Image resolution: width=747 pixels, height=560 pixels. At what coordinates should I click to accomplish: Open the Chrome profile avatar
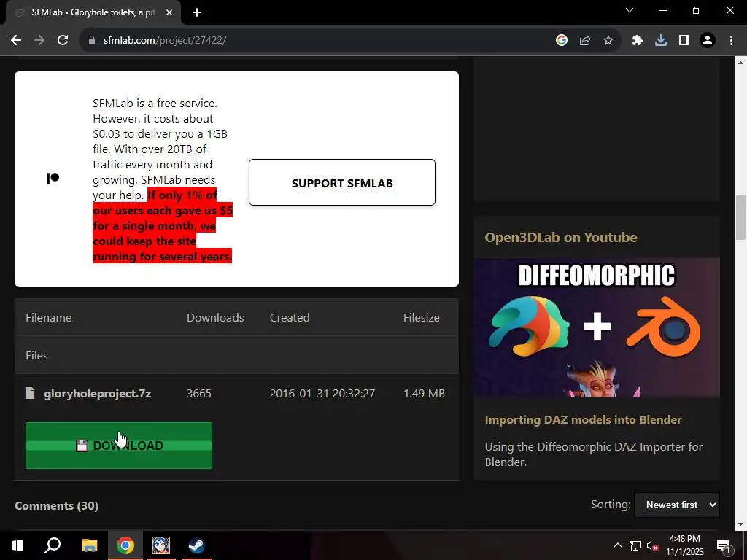pyautogui.click(x=708, y=41)
